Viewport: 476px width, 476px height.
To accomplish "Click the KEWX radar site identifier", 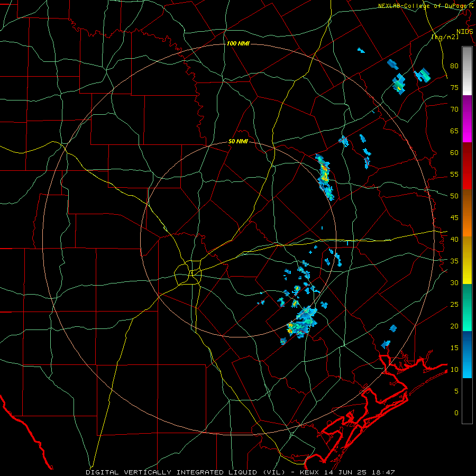I will tap(310, 472).
